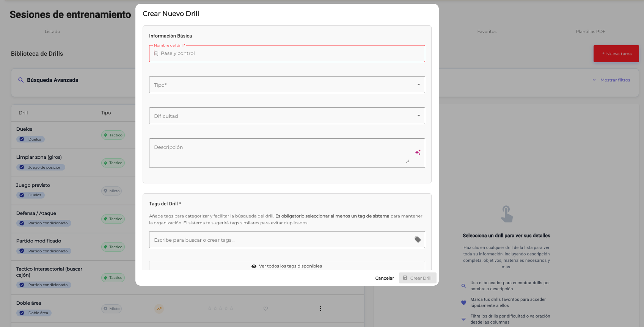Image resolution: width=644 pixels, height=327 pixels.
Task: Rate Doble área using the star rating
Action: [220, 308]
